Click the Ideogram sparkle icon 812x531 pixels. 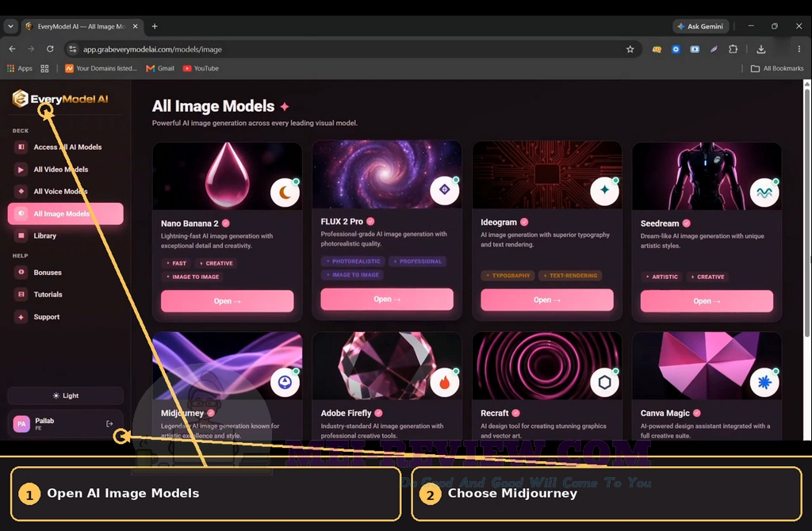[x=605, y=190]
